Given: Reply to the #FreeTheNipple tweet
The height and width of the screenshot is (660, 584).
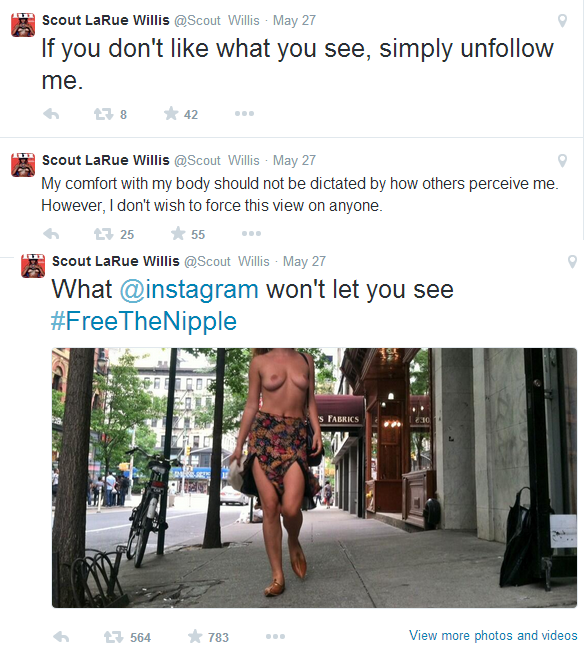Looking at the screenshot, I should (61, 637).
